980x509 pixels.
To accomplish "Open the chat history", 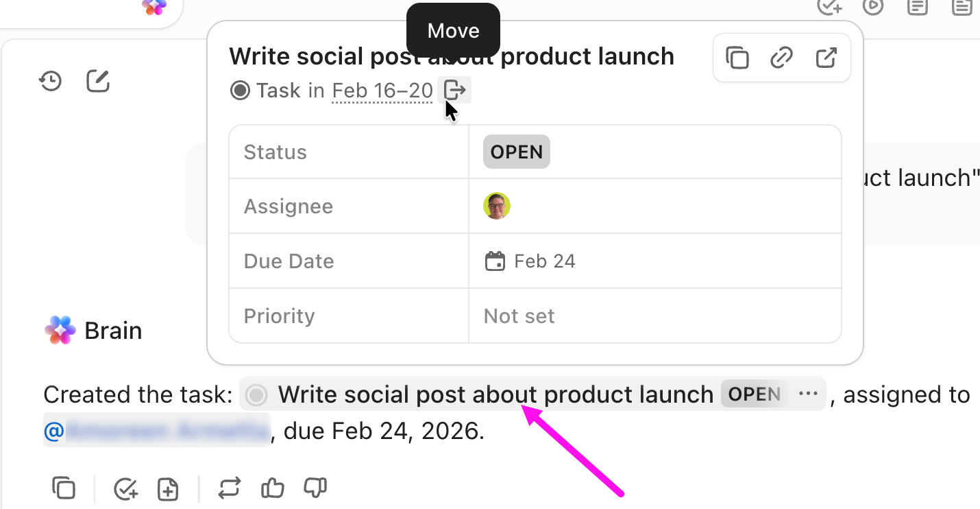I will click(49, 80).
